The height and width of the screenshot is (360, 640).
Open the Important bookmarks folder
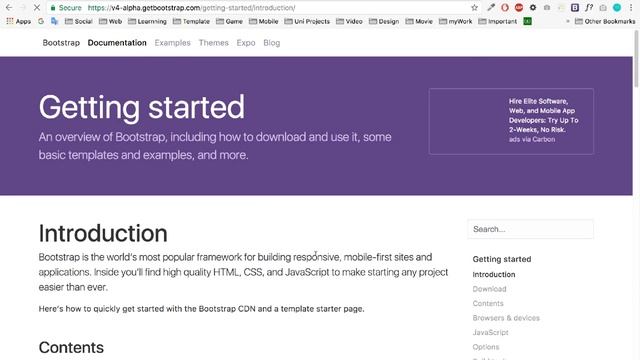point(497,21)
